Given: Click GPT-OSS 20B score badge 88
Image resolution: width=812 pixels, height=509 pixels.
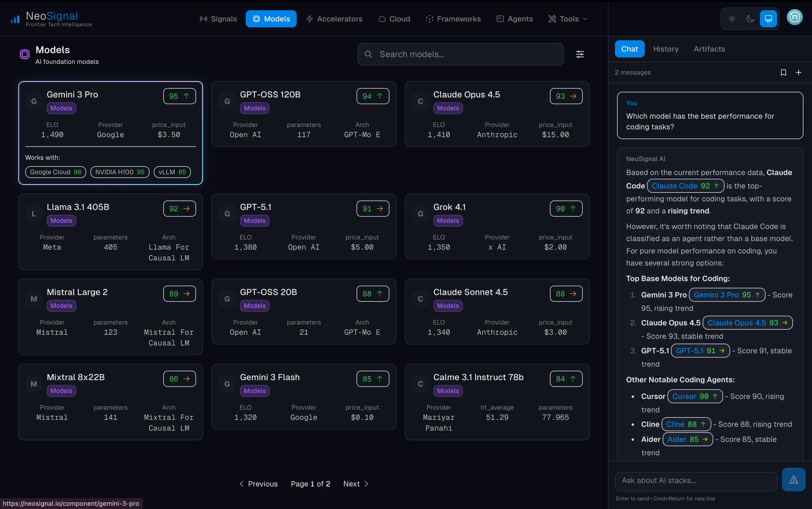Looking at the screenshot, I should pos(373,294).
